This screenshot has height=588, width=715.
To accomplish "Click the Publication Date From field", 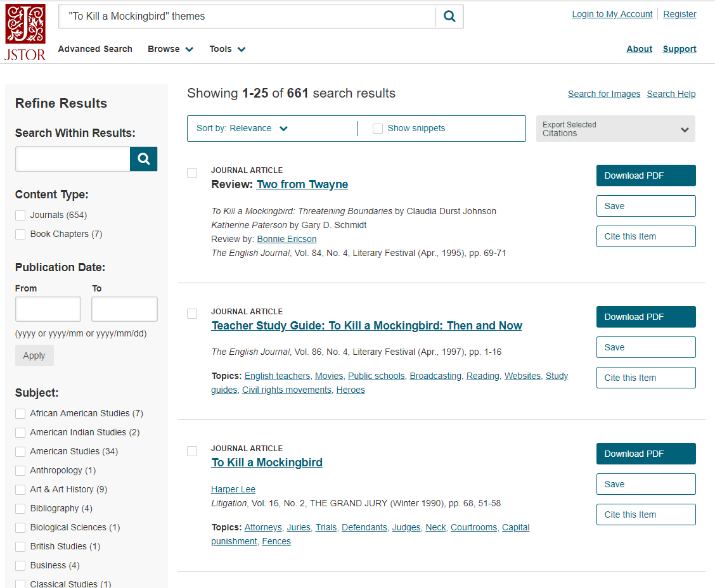I will [48, 309].
